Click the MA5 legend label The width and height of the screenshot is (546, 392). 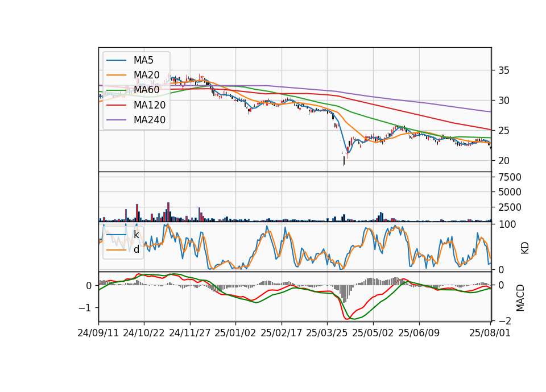143,60
